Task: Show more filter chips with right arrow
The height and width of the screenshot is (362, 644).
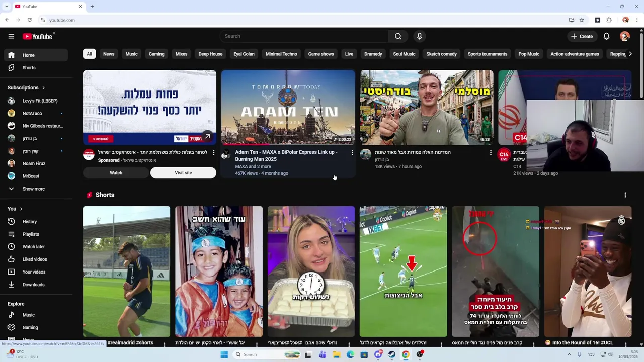Action: 630,54
